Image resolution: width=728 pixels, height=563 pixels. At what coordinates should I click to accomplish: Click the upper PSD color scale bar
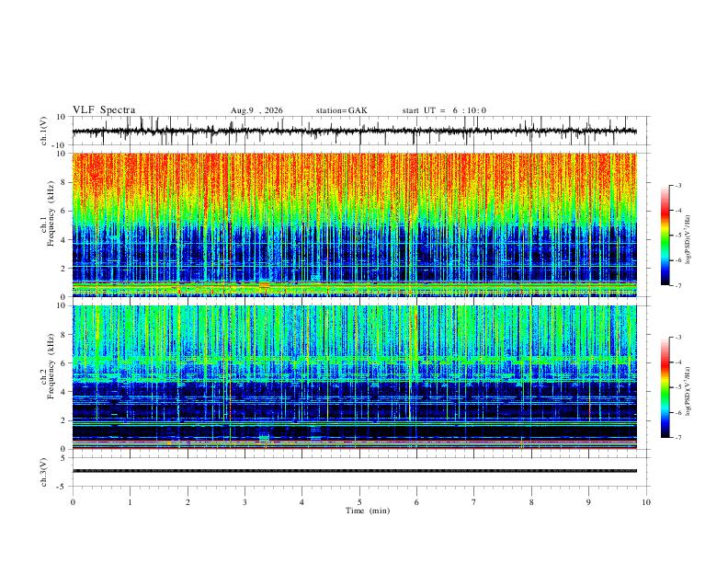tap(665, 236)
